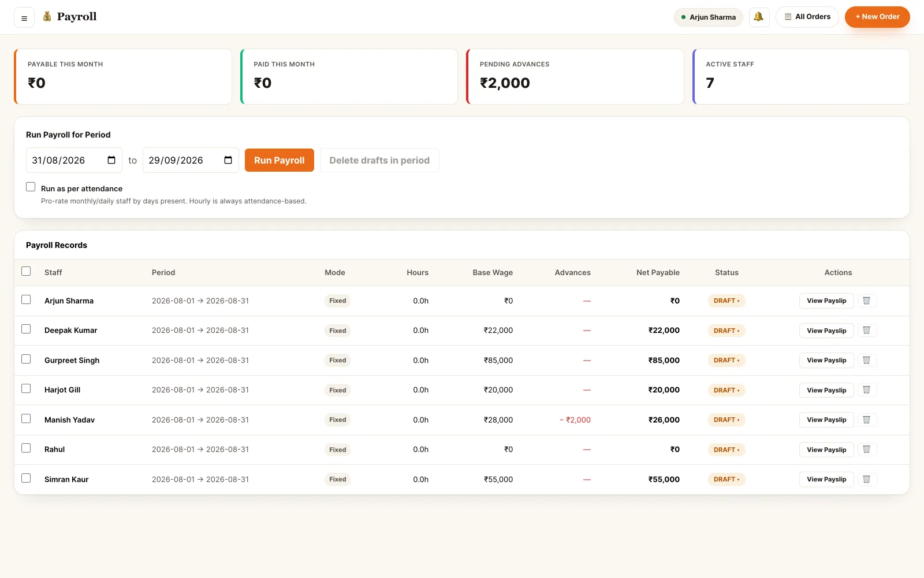The width and height of the screenshot is (924, 578).
Task: Open DRAFT status dropdown for Manish Yadav
Action: pyautogui.click(x=726, y=420)
